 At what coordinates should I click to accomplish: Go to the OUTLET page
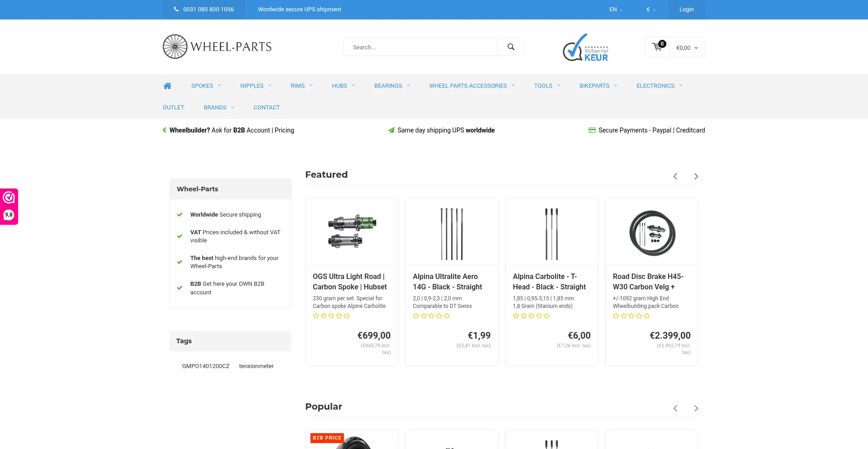click(174, 108)
